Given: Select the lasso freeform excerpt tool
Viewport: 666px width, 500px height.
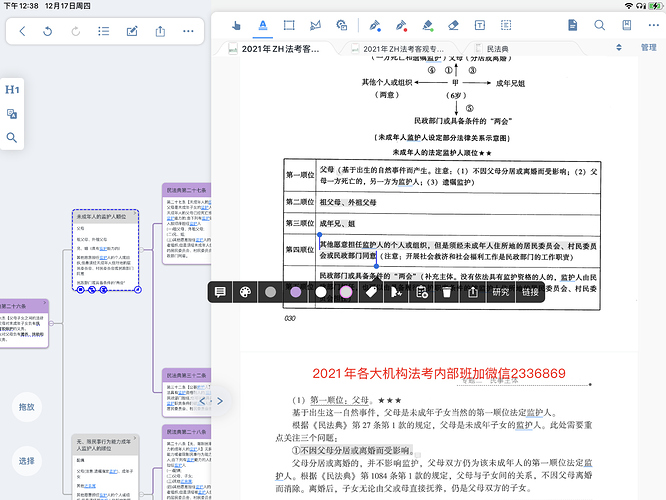Looking at the screenshot, I should click(315, 25).
